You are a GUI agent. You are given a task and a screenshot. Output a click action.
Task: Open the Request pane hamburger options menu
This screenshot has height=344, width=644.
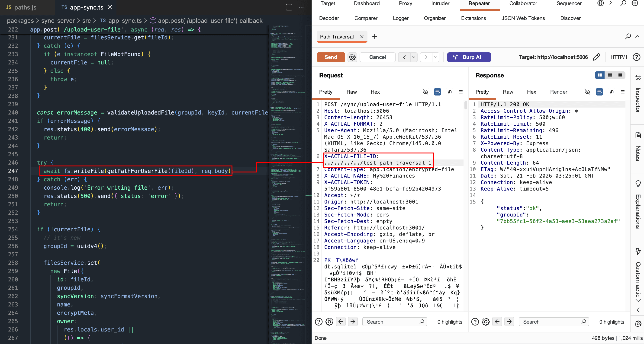pyautogui.click(x=461, y=92)
